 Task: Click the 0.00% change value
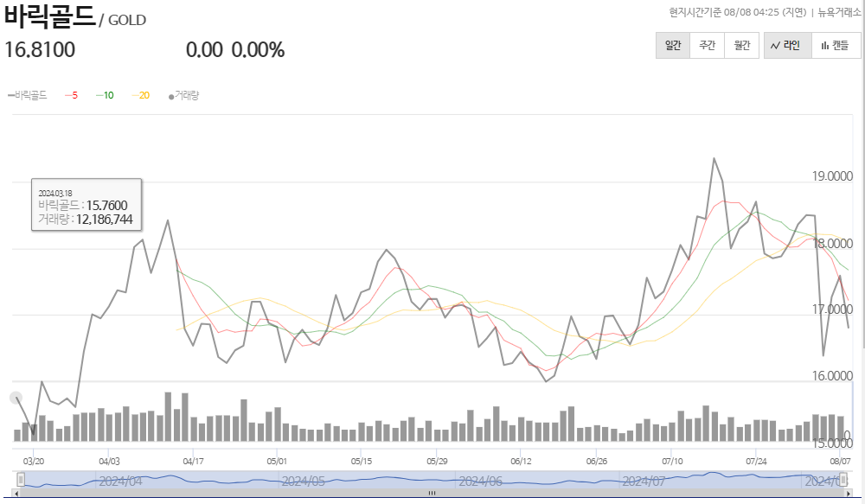click(258, 49)
